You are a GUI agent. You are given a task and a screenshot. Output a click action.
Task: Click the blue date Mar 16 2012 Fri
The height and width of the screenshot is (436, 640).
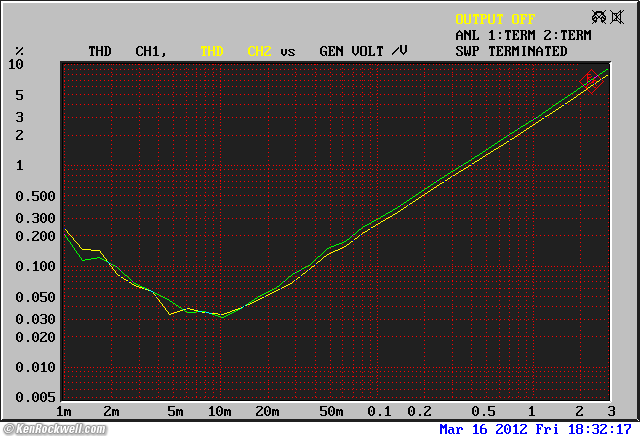click(499, 429)
